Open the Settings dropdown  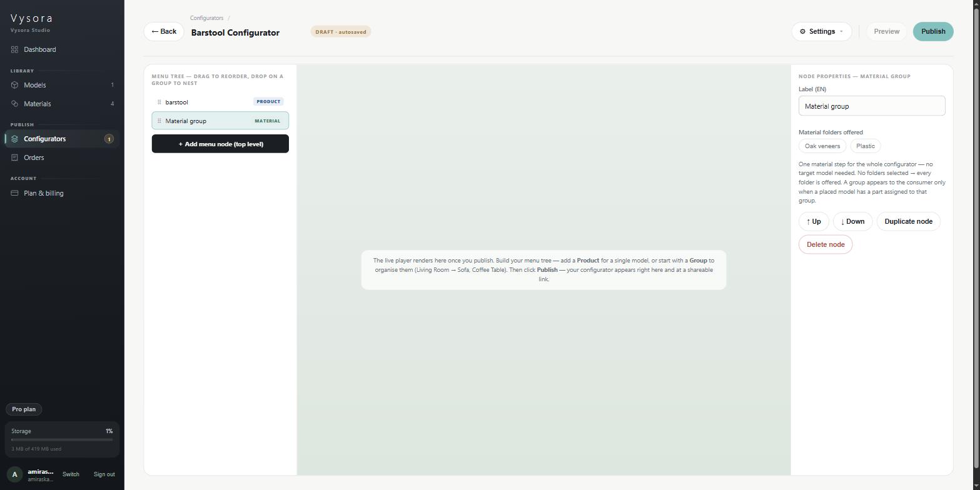(x=822, y=31)
